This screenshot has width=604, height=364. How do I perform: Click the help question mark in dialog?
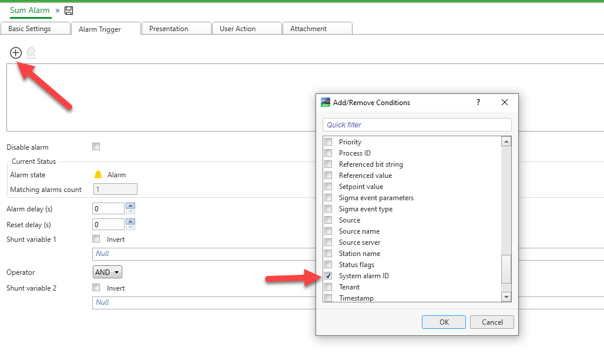(x=478, y=102)
